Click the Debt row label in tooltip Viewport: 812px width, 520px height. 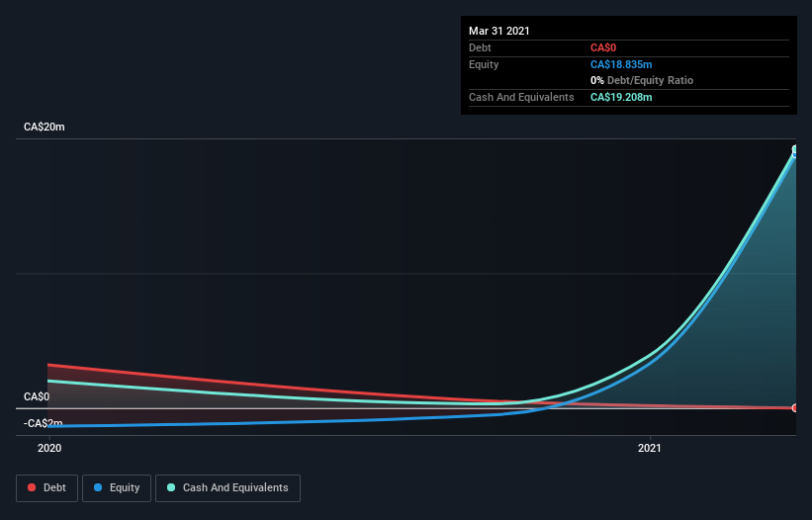click(x=480, y=48)
